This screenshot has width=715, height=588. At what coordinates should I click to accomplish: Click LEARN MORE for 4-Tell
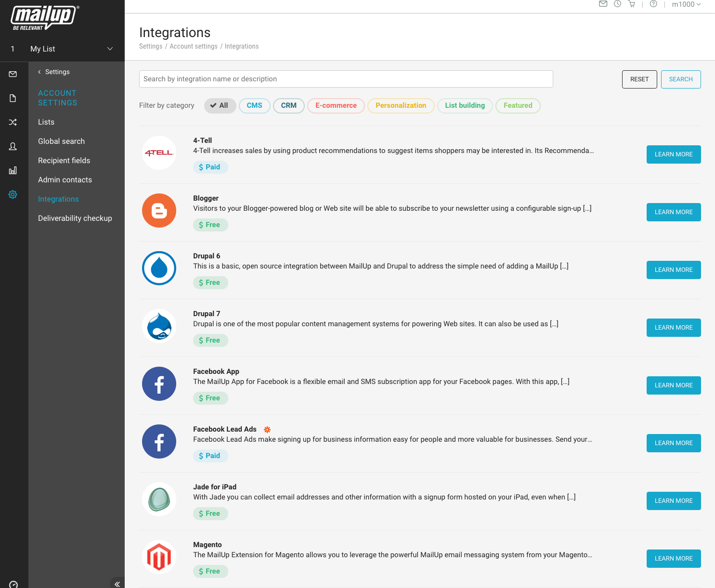(x=674, y=154)
